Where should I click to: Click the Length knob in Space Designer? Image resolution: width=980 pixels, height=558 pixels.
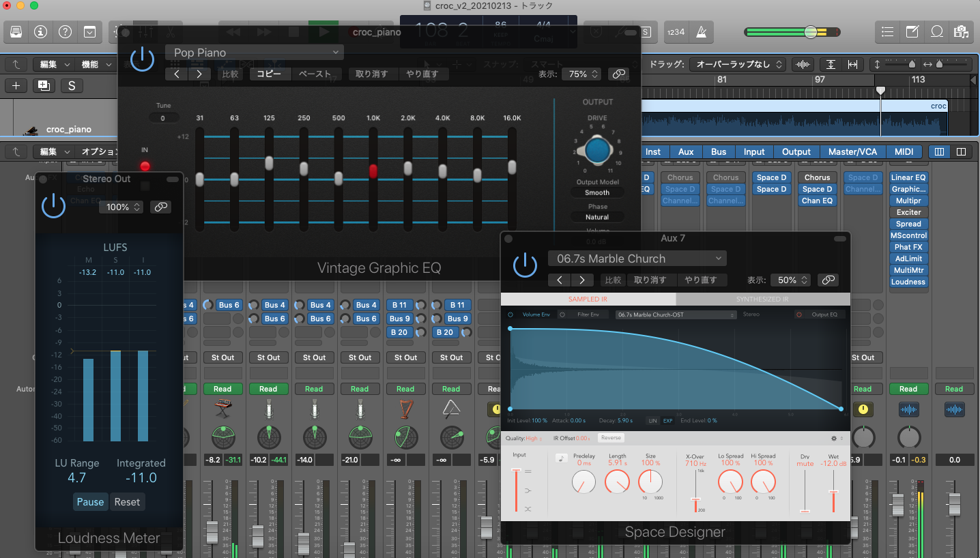point(617,482)
